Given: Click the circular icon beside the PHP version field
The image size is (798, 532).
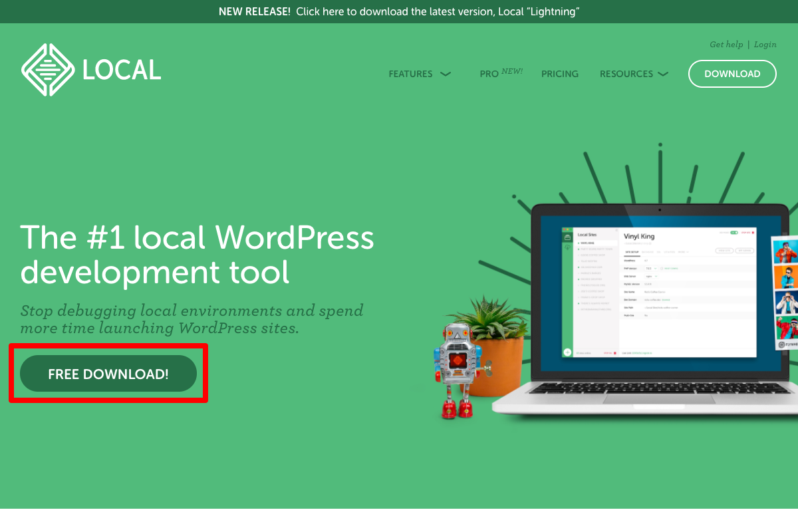Looking at the screenshot, I should 662,269.
